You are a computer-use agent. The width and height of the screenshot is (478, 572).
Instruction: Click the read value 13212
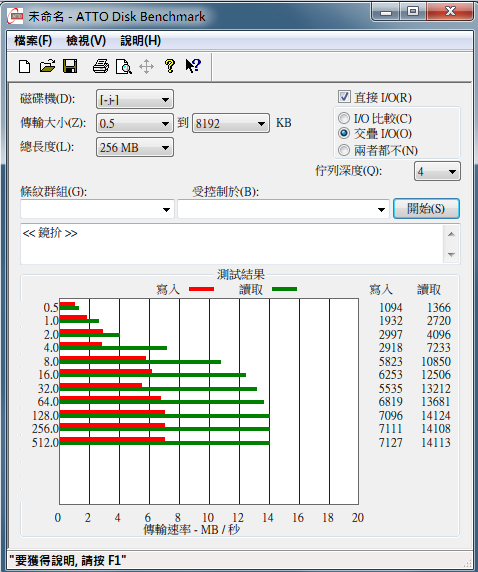tap(436, 389)
